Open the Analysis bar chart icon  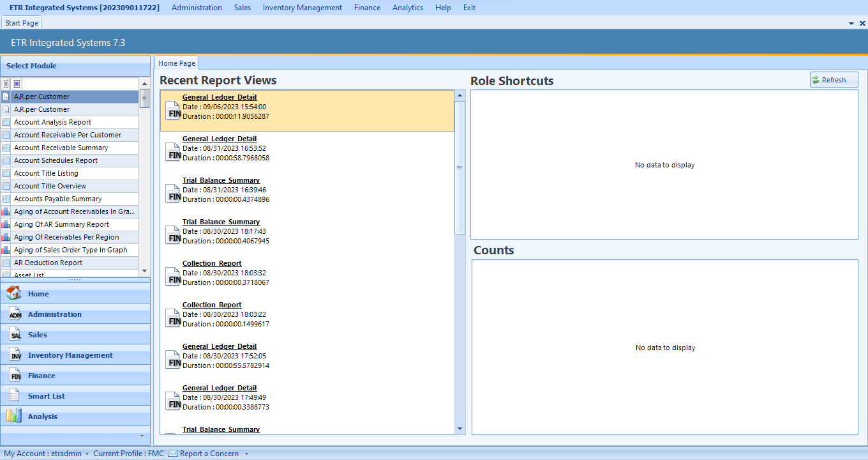coord(13,416)
